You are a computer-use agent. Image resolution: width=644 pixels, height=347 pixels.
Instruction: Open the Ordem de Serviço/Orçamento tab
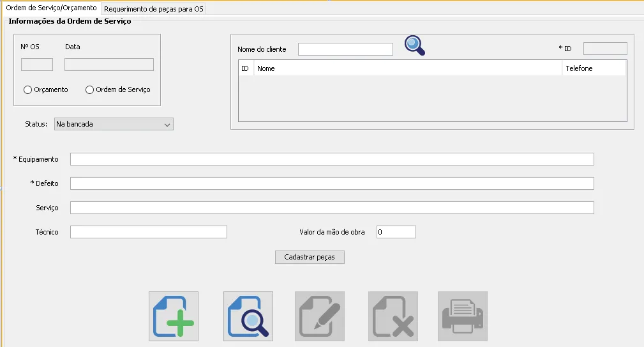tap(51, 8)
